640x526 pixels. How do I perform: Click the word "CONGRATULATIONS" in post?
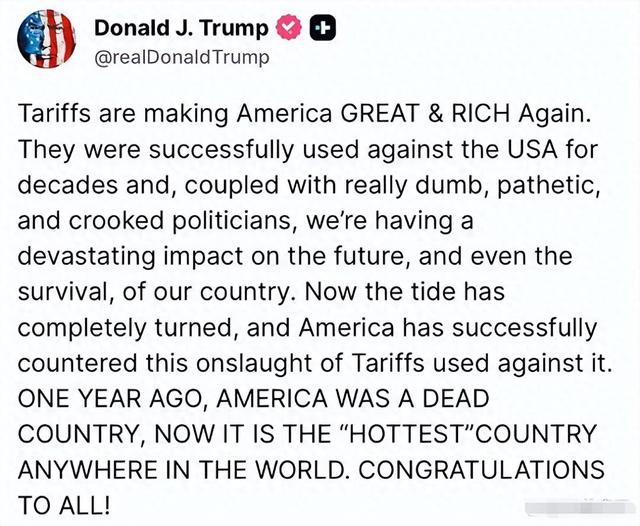[x=482, y=470]
